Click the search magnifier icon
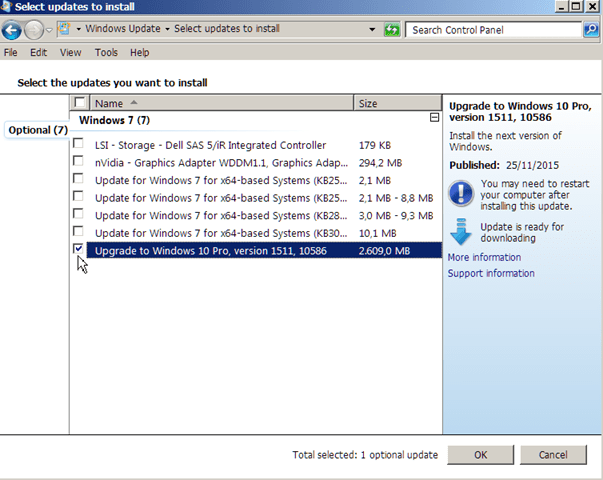 click(x=591, y=30)
